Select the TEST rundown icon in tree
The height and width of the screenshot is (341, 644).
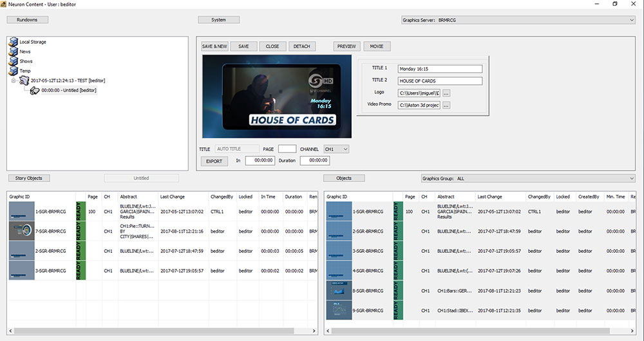[x=24, y=80]
